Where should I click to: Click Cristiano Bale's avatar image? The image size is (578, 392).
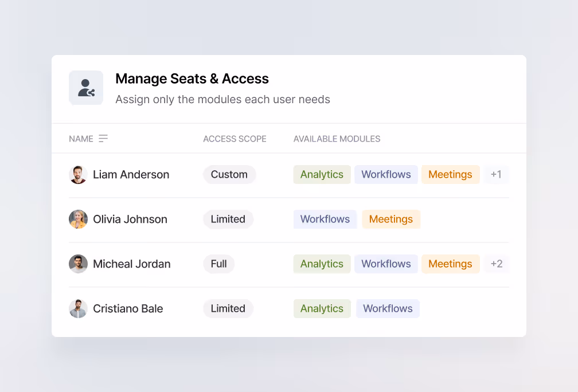[x=78, y=309]
